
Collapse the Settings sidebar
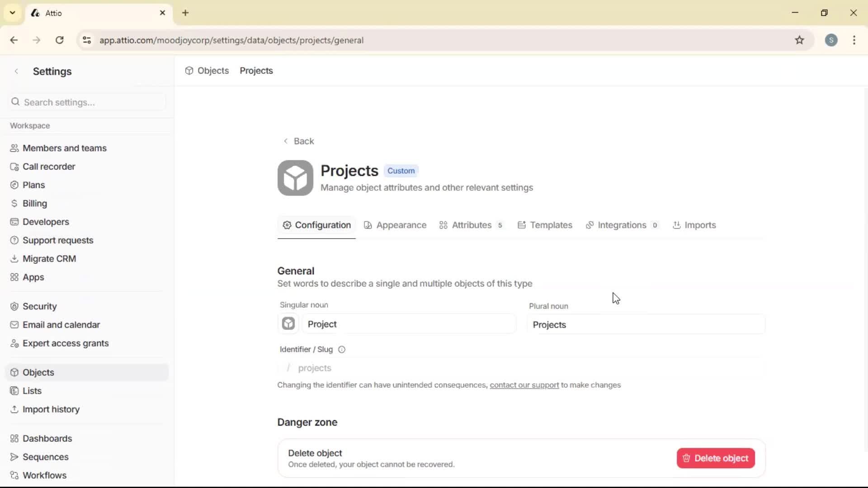(x=16, y=71)
